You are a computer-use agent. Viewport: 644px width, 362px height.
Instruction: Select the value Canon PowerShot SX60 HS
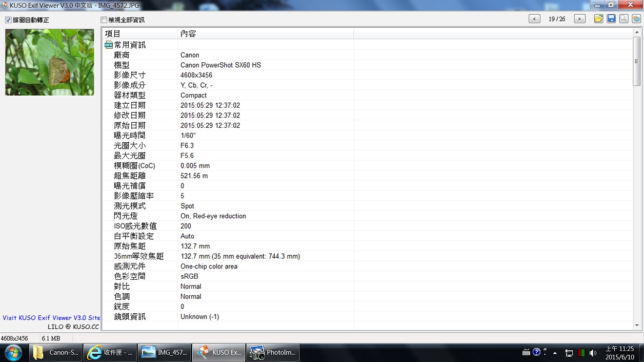tap(221, 65)
